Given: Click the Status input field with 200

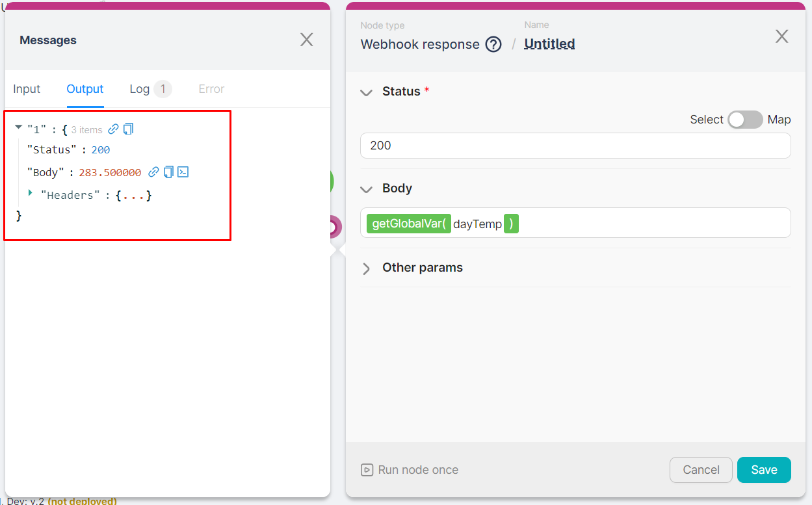Looking at the screenshot, I should 575,146.
